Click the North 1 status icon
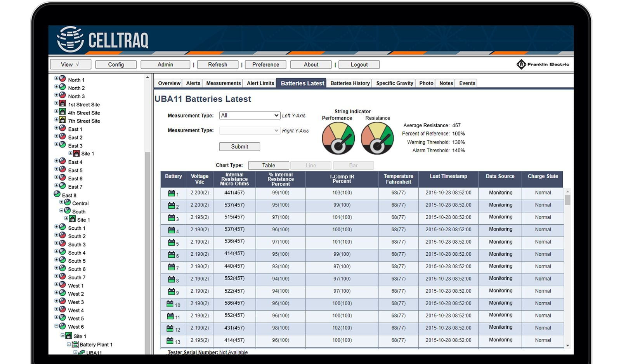 62,79
